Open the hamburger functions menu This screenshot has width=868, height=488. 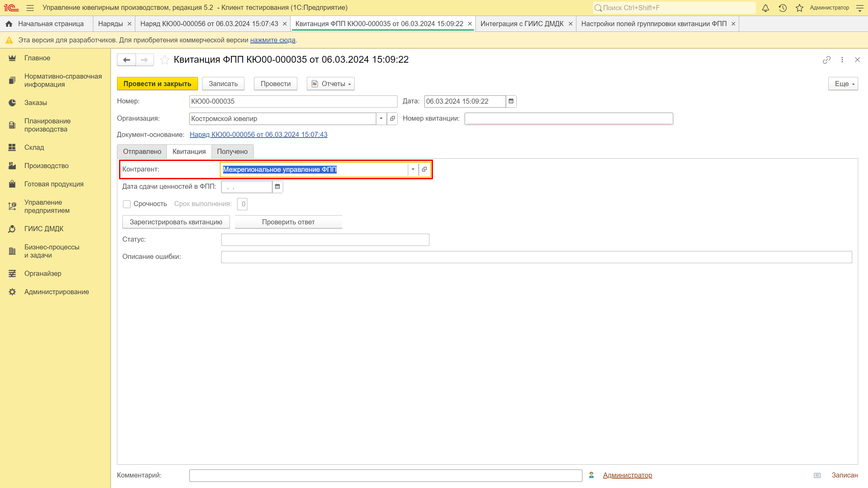coord(30,8)
